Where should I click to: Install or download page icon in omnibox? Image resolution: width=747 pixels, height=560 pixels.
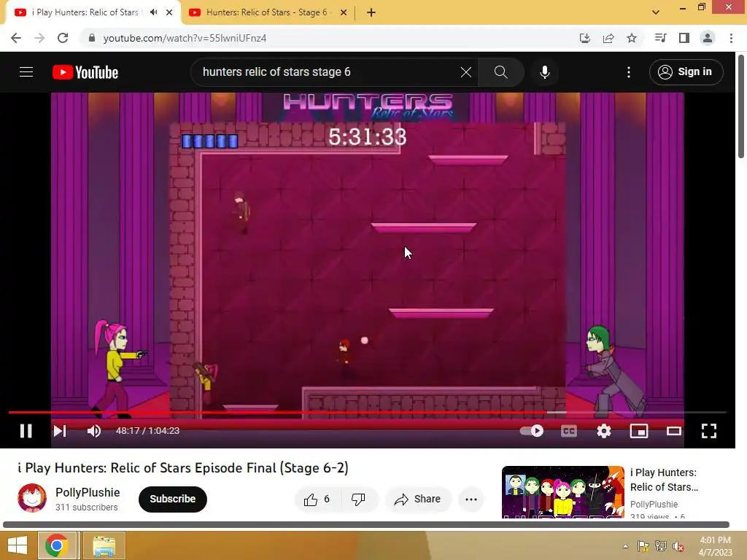pyautogui.click(x=585, y=38)
